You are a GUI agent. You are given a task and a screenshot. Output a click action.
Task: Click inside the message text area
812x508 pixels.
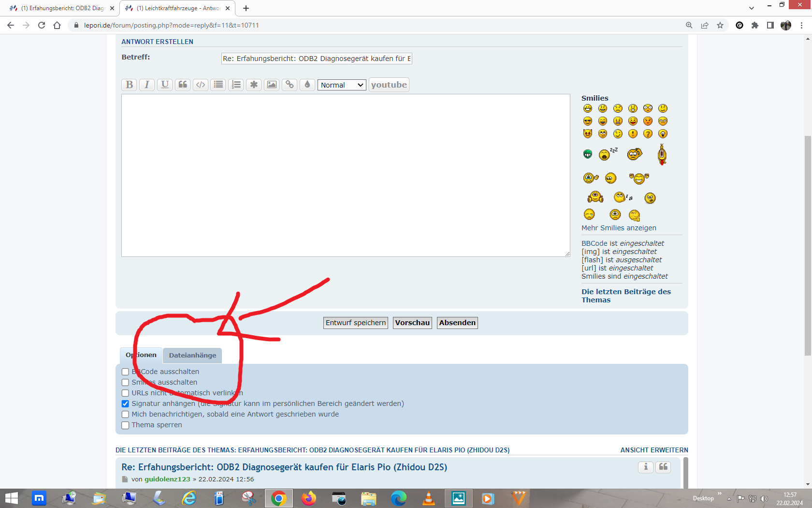346,174
